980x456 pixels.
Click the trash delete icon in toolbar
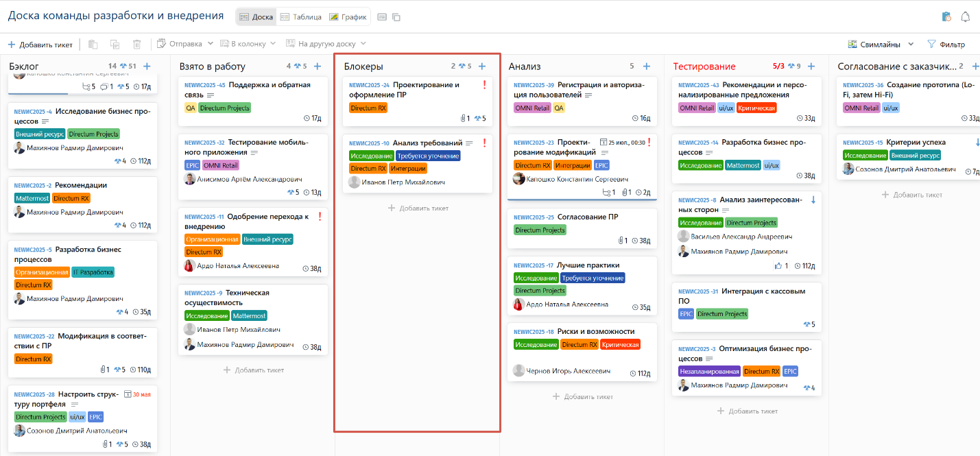[136, 45]
